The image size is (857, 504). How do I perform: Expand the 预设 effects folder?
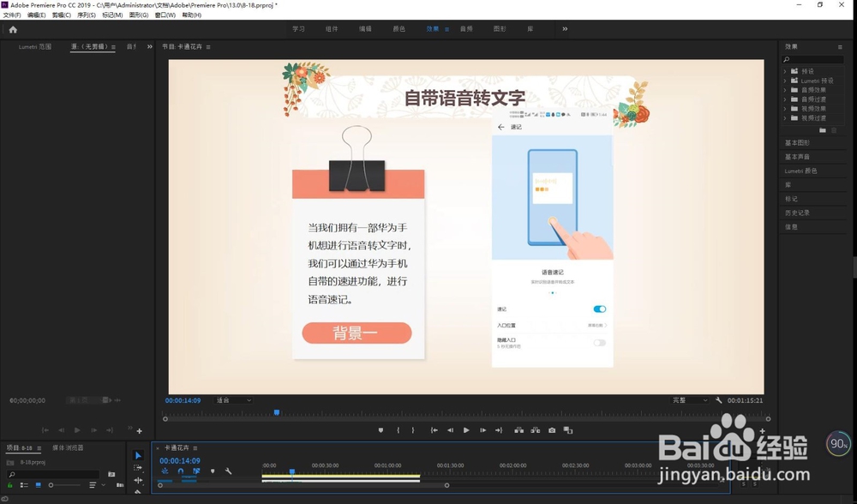pos(785,71)
